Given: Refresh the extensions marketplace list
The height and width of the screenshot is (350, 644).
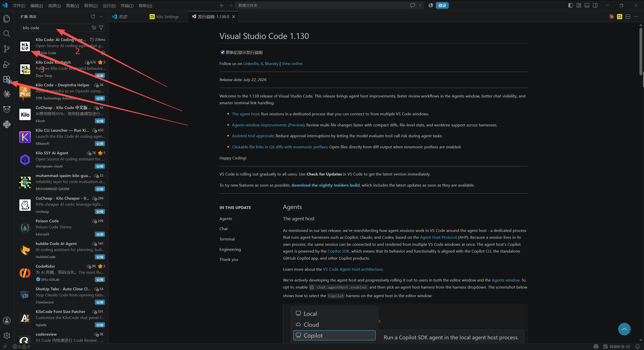Looking at the screenshot, I should (x=93, y=17).
